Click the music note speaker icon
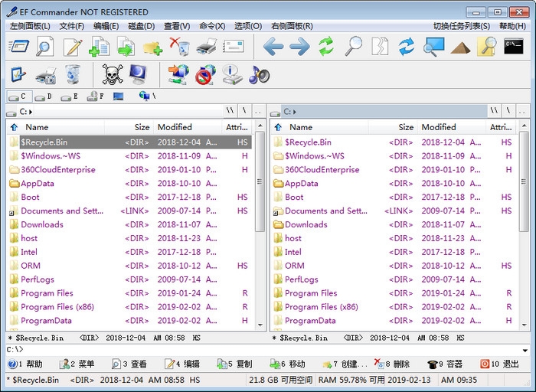 [259, 74]
